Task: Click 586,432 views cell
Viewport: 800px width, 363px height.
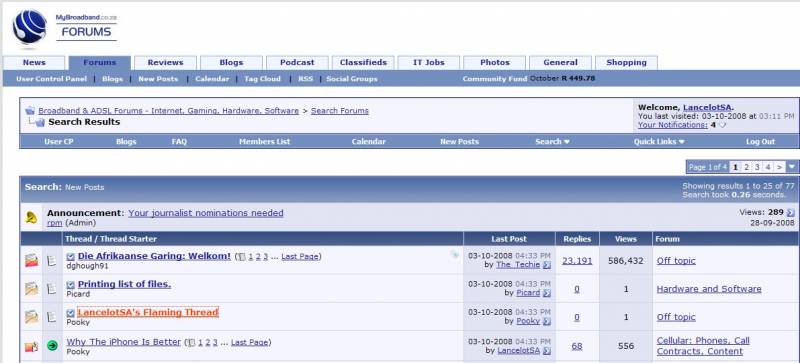Action: point(626,260)
